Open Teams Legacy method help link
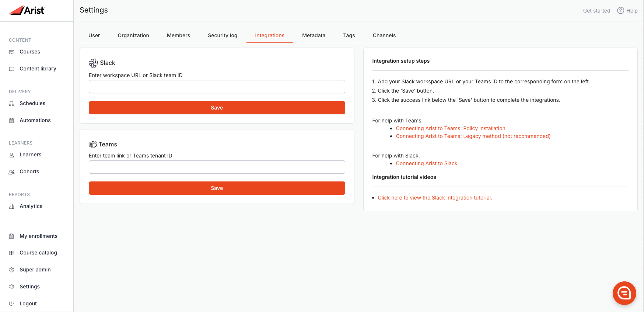The width and height of the screenshot is (644, 312). point(473,136)
